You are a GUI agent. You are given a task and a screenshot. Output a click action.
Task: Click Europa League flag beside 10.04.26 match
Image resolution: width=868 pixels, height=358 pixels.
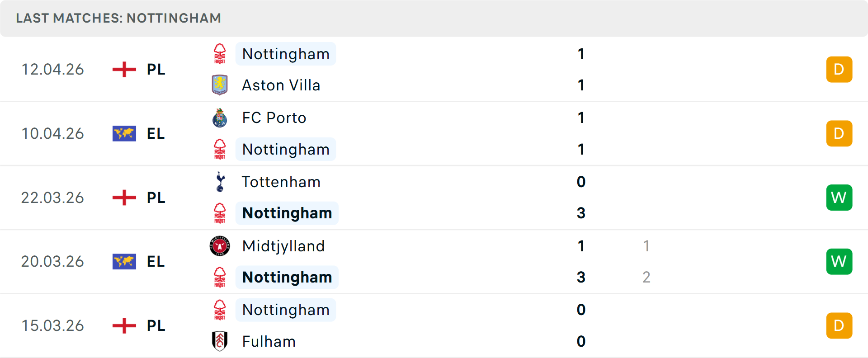[x=124, y=133]
